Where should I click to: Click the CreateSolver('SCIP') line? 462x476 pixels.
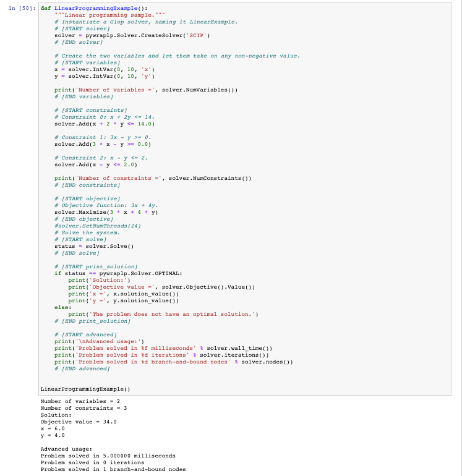132,35
